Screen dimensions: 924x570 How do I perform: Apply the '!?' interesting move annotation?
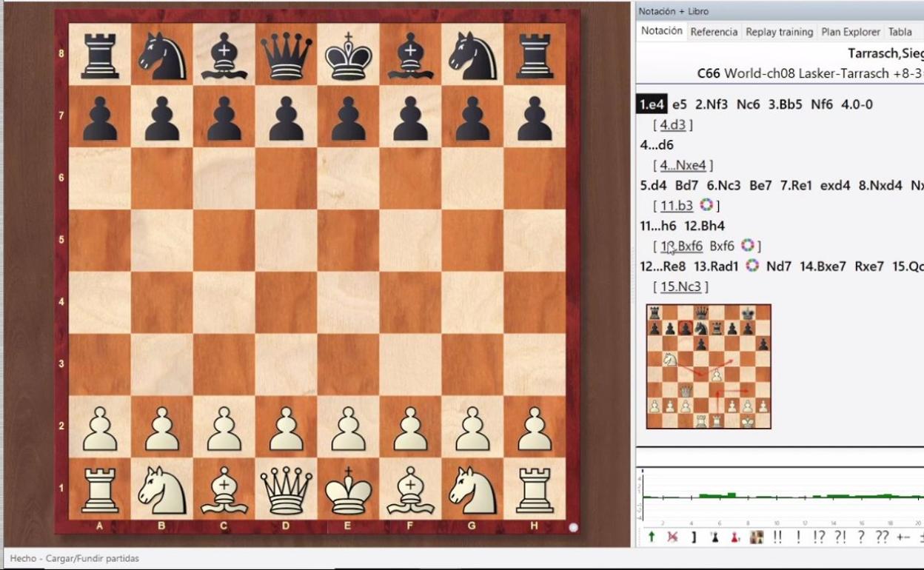tap(819, 537)
